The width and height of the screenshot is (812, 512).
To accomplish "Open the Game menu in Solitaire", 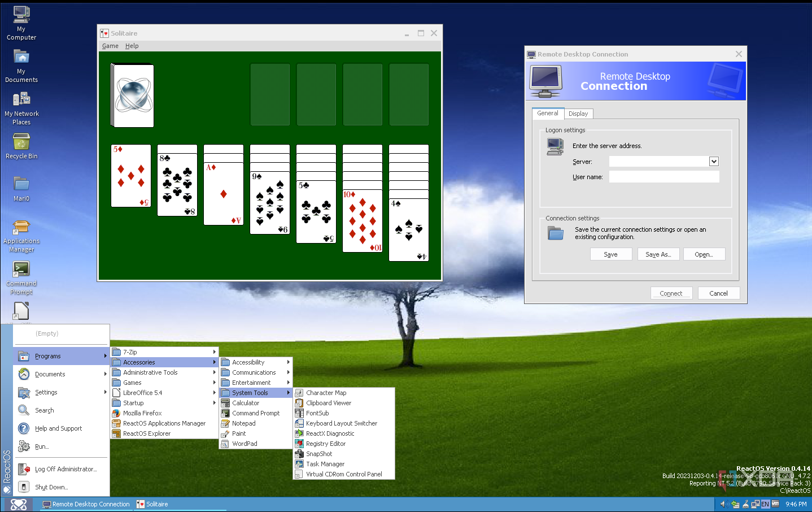I will point(110,46).
